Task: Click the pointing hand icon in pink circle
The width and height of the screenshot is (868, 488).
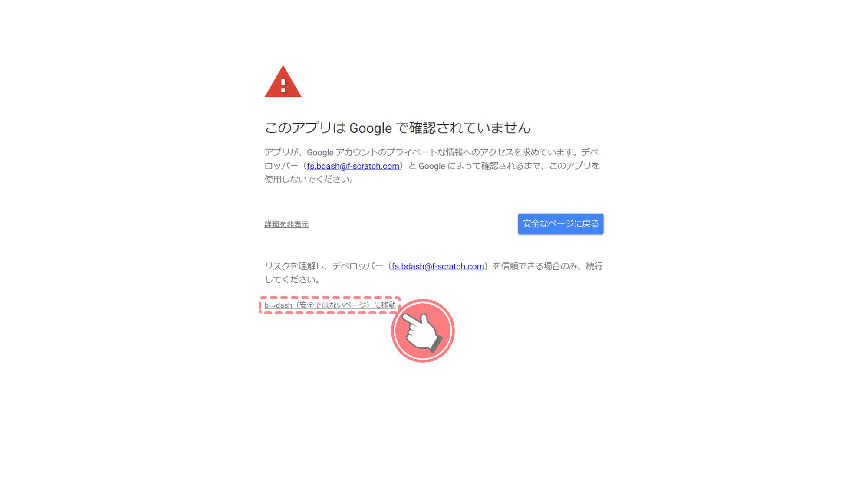Action: [x=423, y=331]
